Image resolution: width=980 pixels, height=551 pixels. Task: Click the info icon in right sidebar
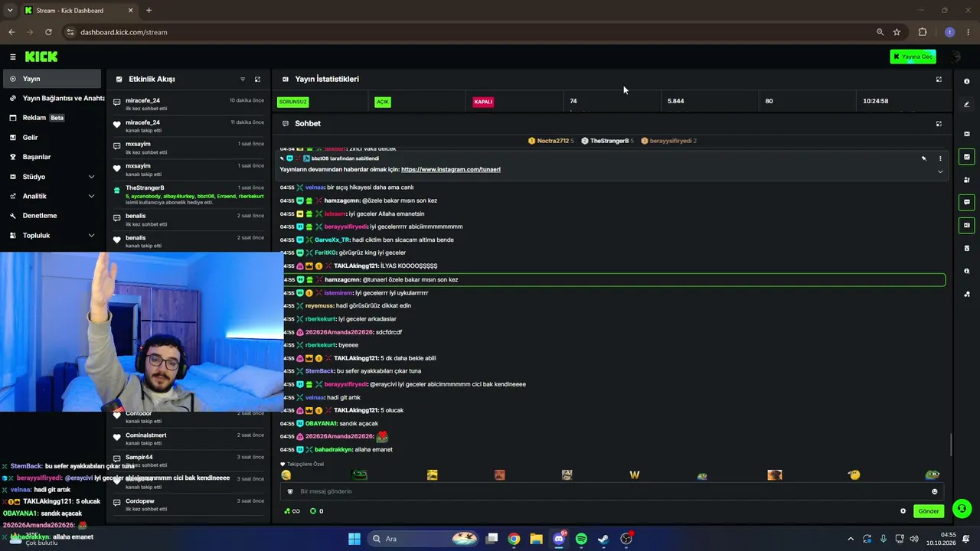coord(966,81)
